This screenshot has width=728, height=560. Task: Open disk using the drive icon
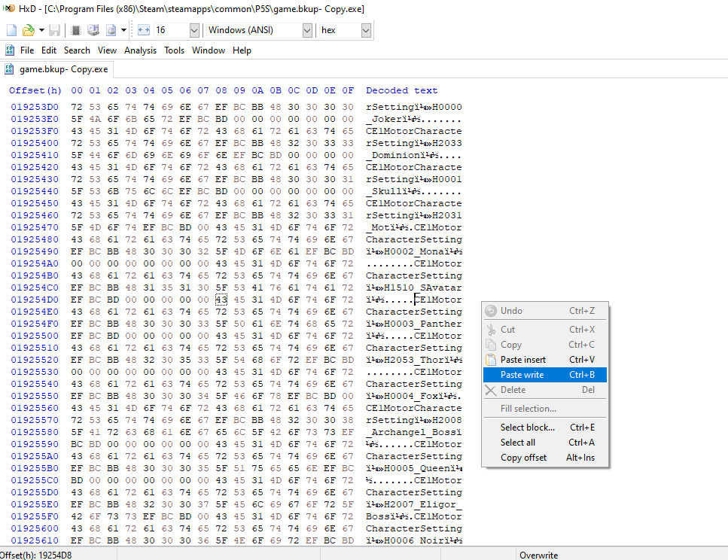point(93,30)
